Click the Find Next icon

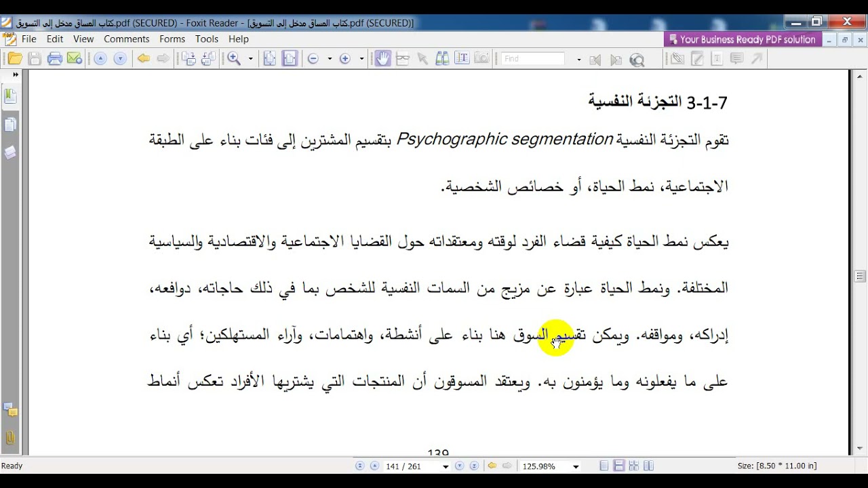616,60
